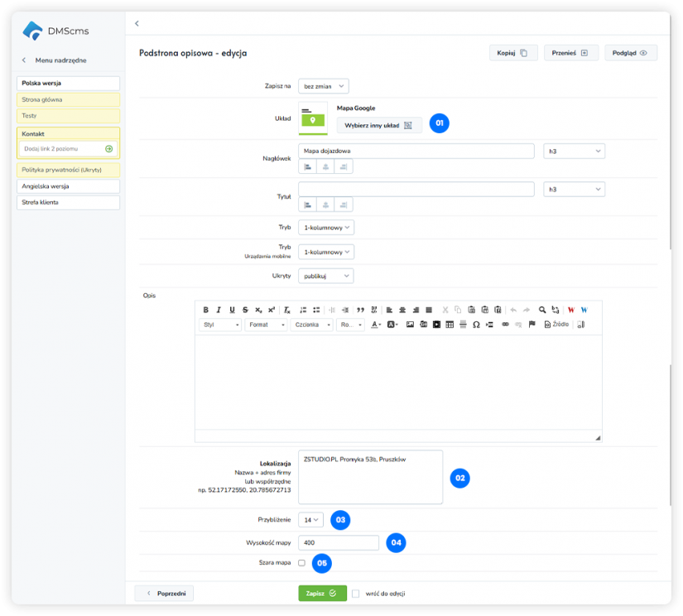
Task: Open the find magnifier in the editor toolbar
Action: pos(542,309)
